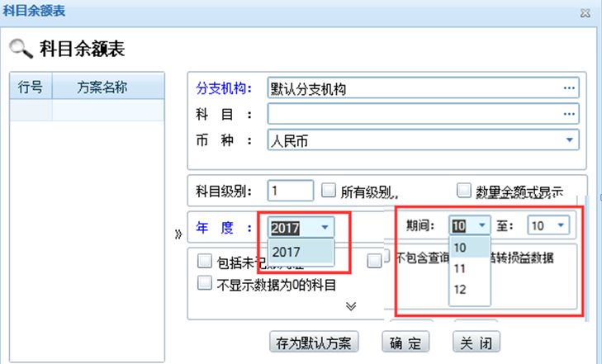Click the magnifier icon beside 科目余额表 heading
This screenshot has width=602, height=364.
20,47
